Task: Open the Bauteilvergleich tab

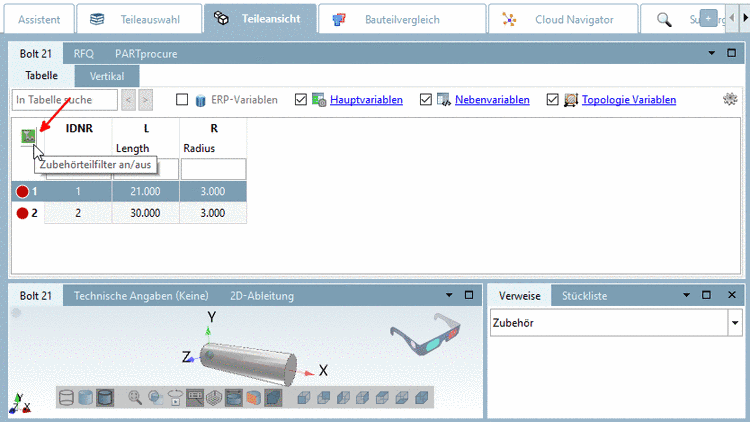Action: [x=402, y=20]
